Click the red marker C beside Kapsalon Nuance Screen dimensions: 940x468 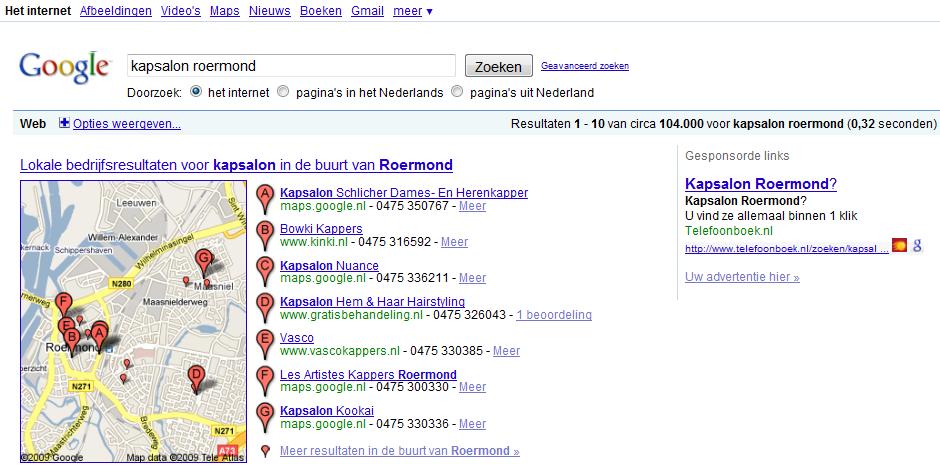pyautogui.click(x=265, y=272)
